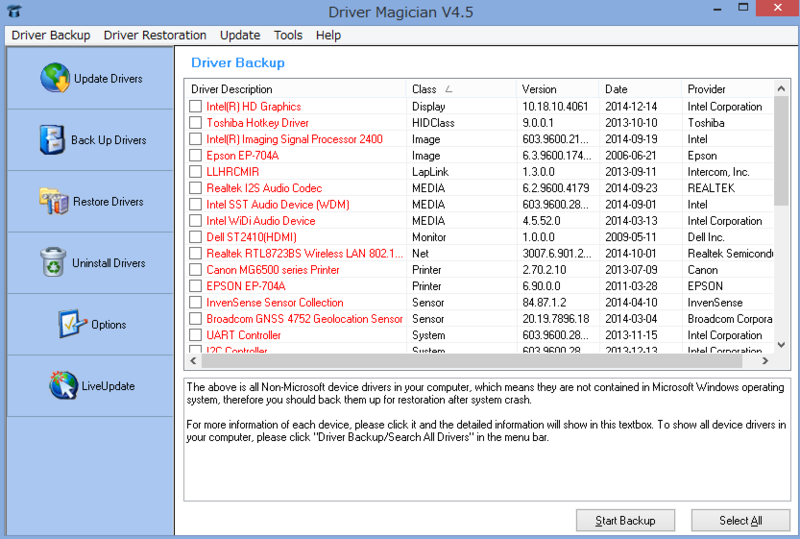Select the Toshiba Hotkey Driver name
800x539 pixels.
click(x=258, y=122)
